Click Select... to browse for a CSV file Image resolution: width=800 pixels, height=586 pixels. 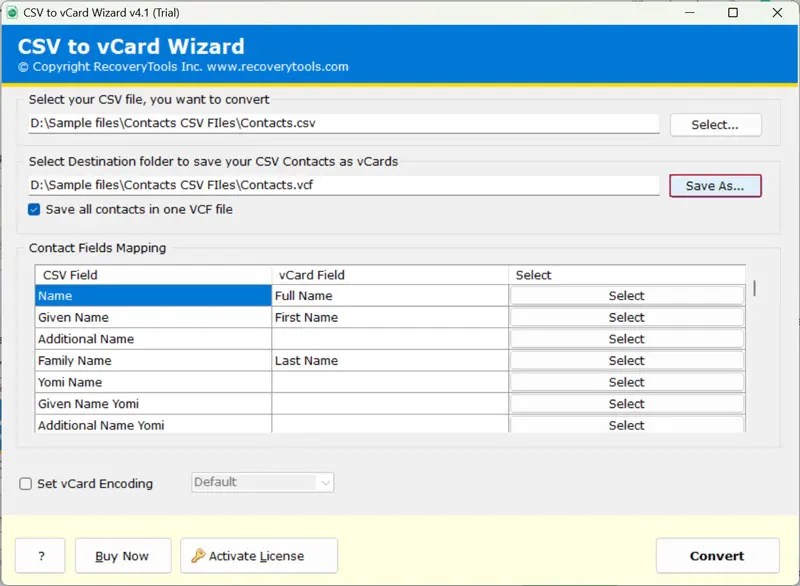pyautogui.click(x=716, y=124)
